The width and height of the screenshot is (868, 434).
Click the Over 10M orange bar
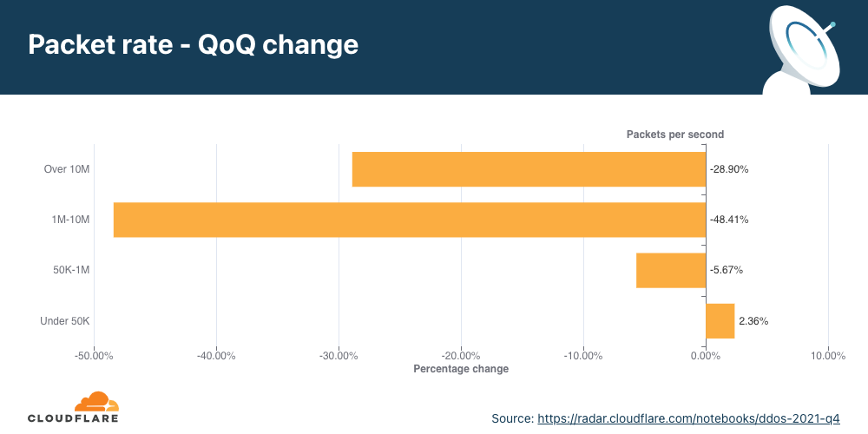529,169
